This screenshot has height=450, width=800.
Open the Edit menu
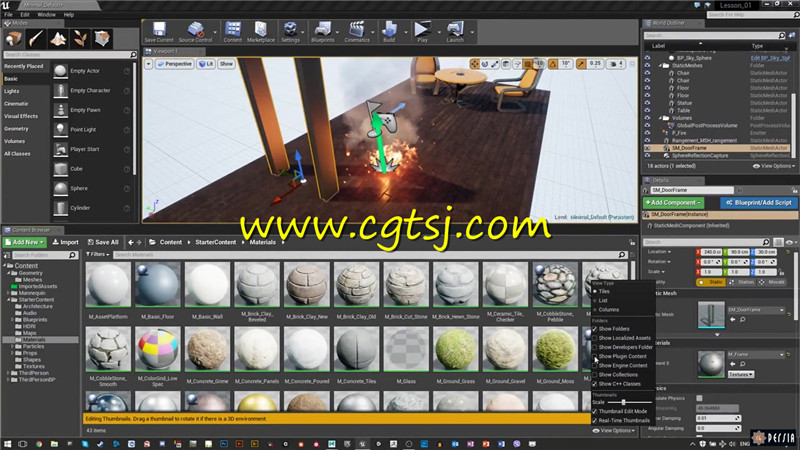tap(25, 15)
